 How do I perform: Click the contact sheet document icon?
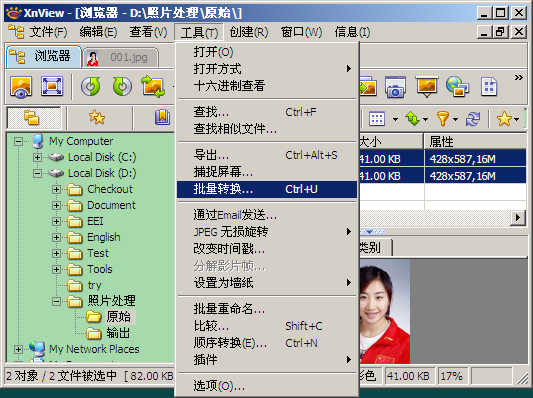click(489, 86)
